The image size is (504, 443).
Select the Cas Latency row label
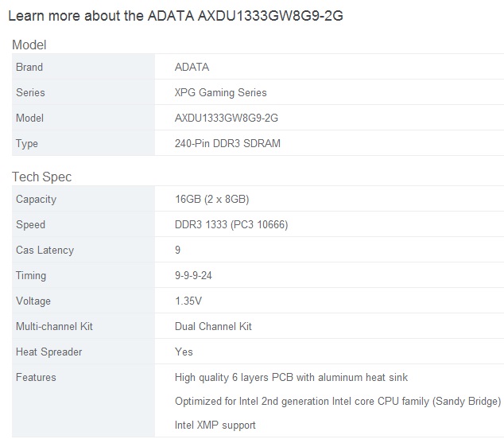tap(45, 251)
